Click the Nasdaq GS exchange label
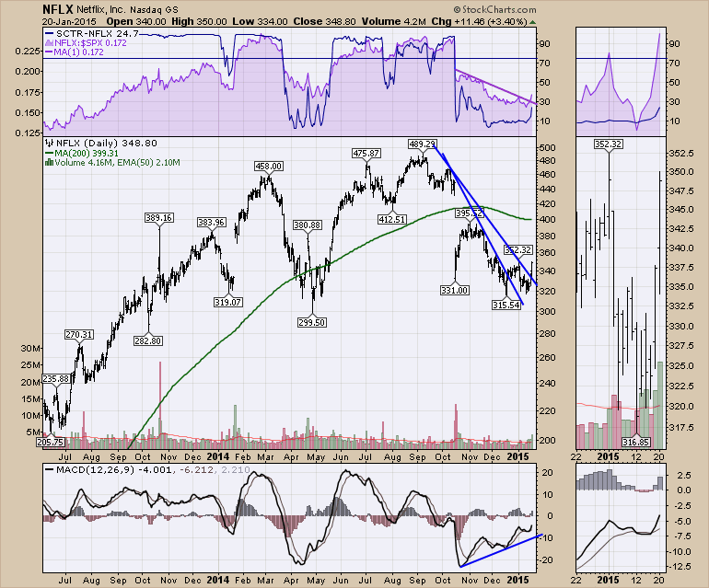 154,9
